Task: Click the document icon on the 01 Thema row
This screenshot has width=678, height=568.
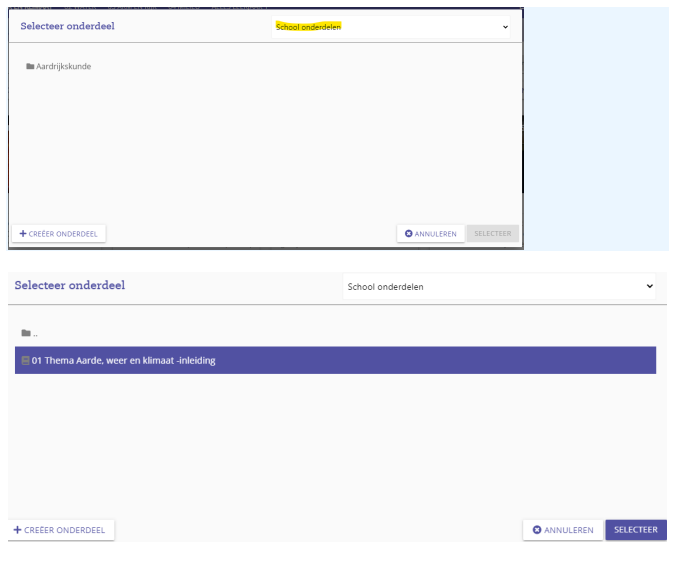Action: click(25, 360)
